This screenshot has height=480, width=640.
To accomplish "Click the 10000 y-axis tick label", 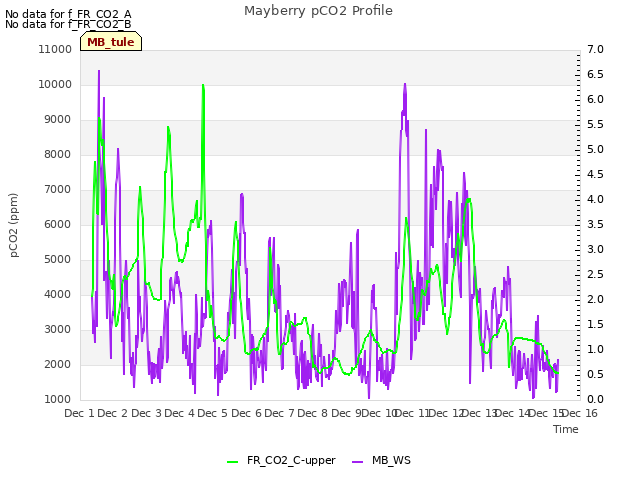I will tap(55, 84).
